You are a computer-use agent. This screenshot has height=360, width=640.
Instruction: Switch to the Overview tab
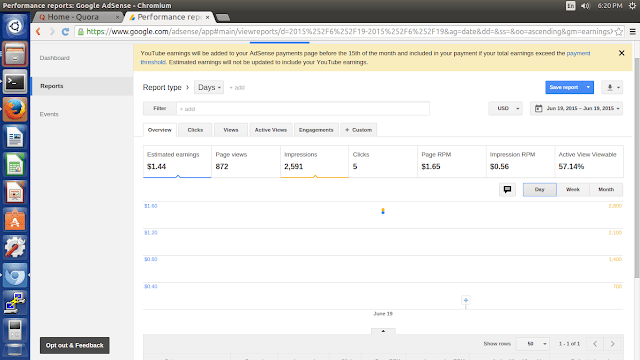[x=160, y=130]
